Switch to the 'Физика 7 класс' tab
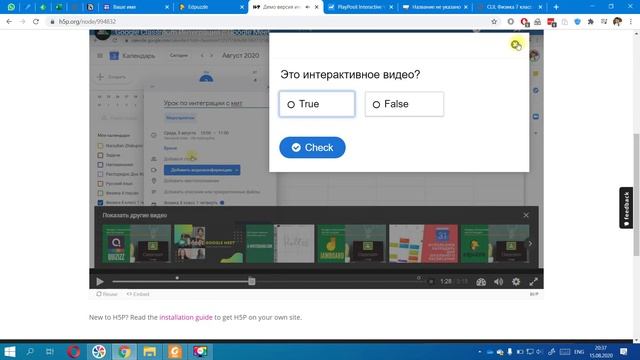Image resolution: width=640 pixels, height=360 pixels. [509, 7]
